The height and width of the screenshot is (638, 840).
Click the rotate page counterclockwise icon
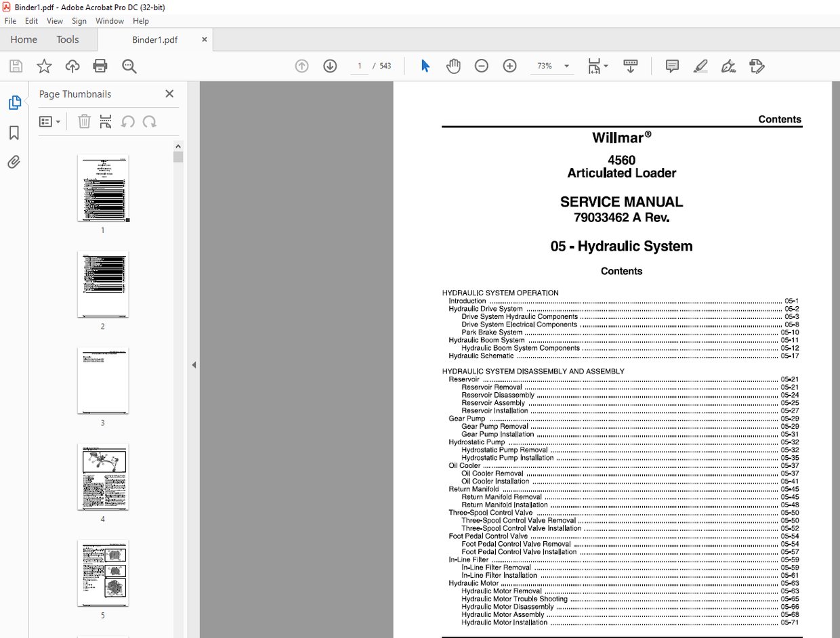(129, 121)
